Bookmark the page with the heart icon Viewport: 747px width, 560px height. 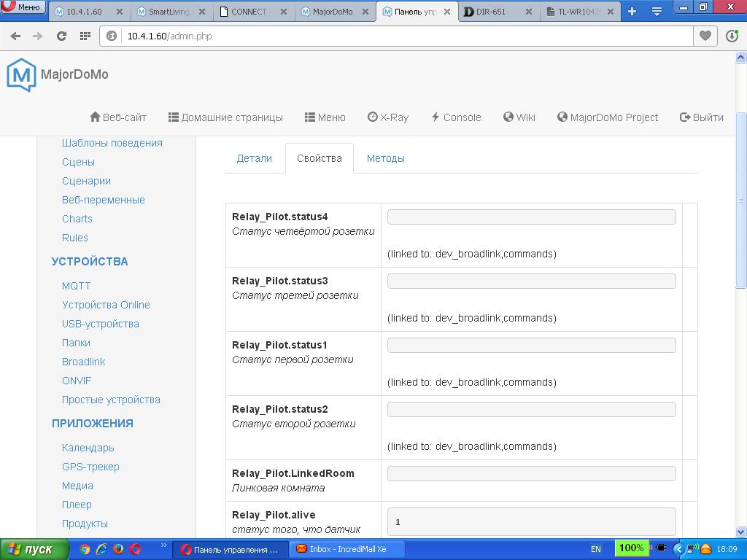(x=705, y=36)
